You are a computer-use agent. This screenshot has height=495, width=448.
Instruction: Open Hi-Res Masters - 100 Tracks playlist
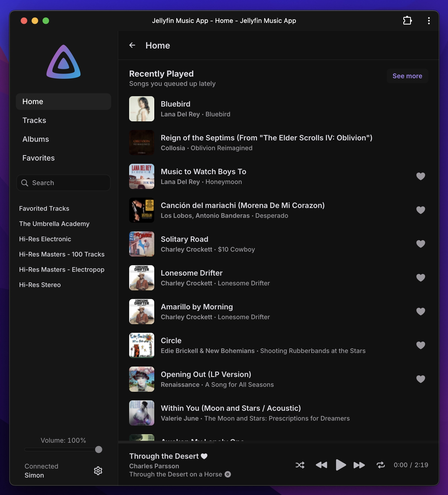(62, 254)
